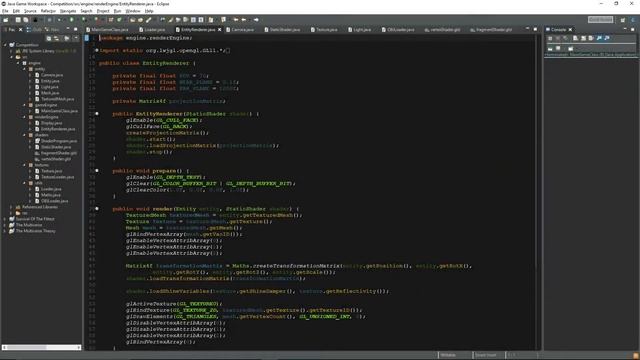Collapse the prepare() method fold marker

pos(97,171)
